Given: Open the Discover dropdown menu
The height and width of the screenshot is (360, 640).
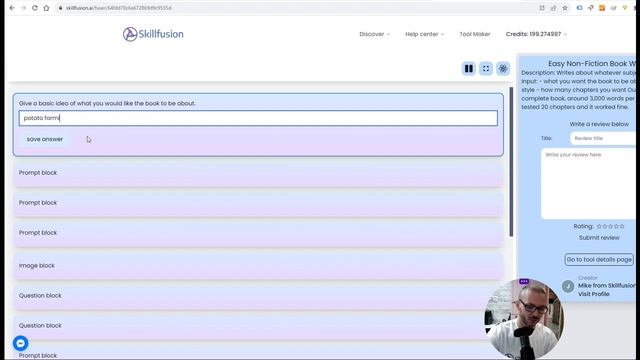Looking at the screenshot, I should [x=374, y=34].
